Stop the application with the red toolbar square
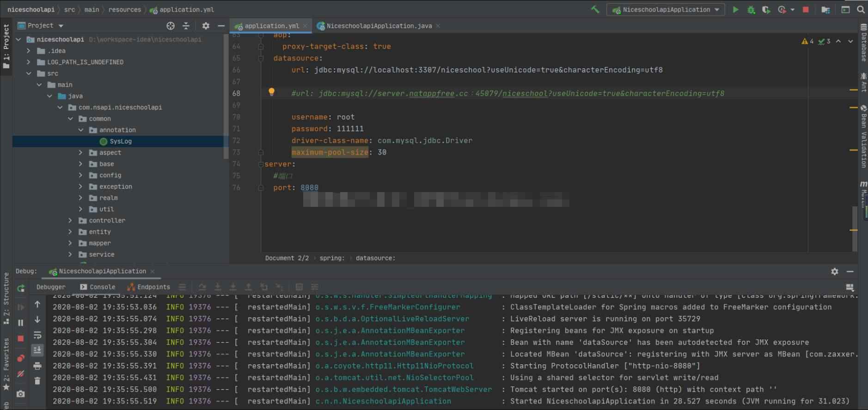868x410 pixels. click(x=806, y=9)
